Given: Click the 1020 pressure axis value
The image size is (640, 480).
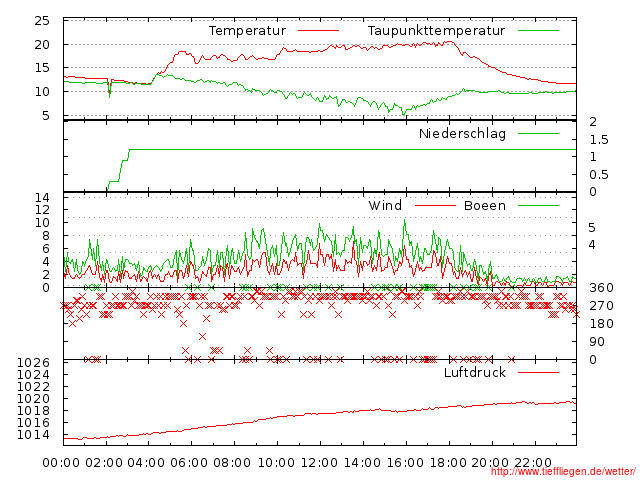Looking at the screenshot, I should coord(33,399).
